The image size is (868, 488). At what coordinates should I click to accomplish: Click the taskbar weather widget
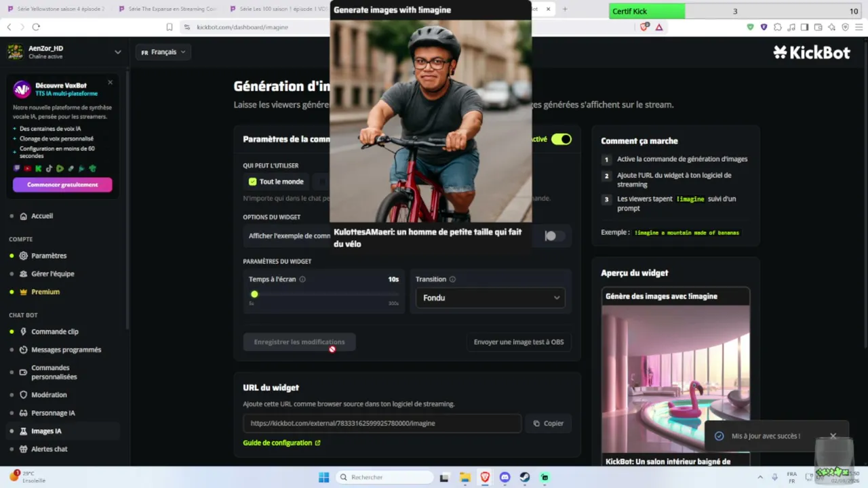(27, 476)
